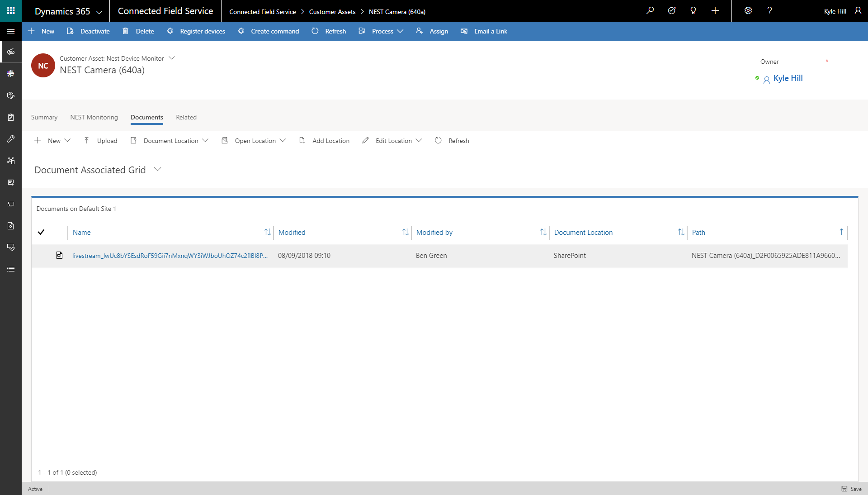Sort by Modified column header
Screen dimensions: 868x495
coord(292,232)
